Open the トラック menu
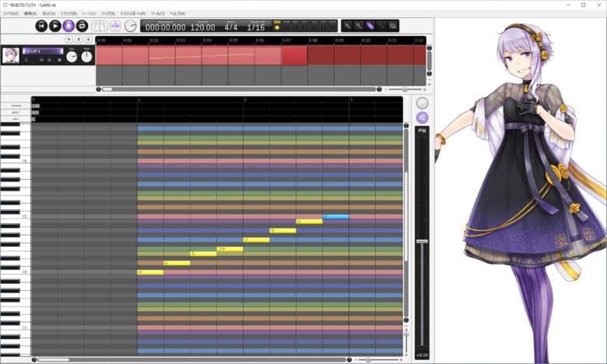Screen dimensions: 607x364 [69, 13]
